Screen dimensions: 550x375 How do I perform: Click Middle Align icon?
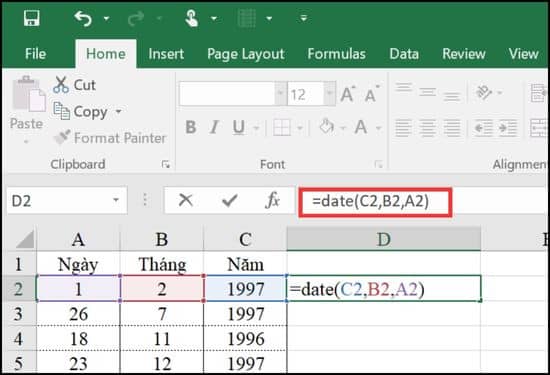[427, 92]
